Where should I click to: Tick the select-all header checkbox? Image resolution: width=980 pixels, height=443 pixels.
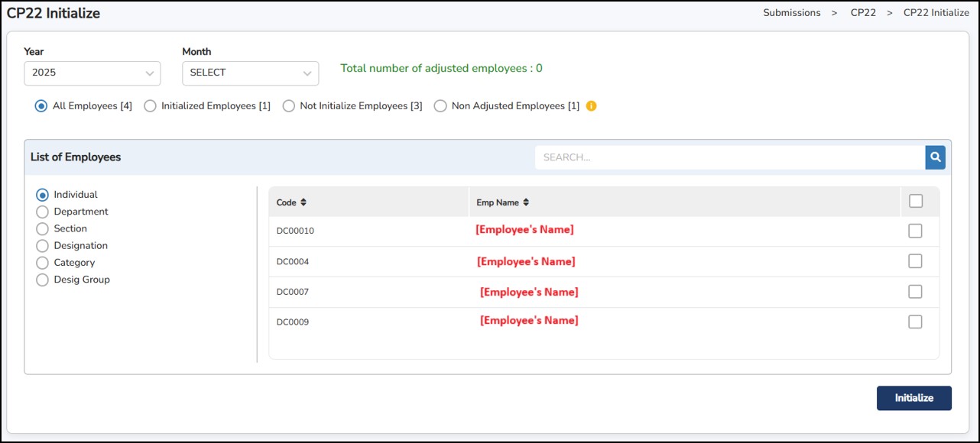click(x=915, y=201)
